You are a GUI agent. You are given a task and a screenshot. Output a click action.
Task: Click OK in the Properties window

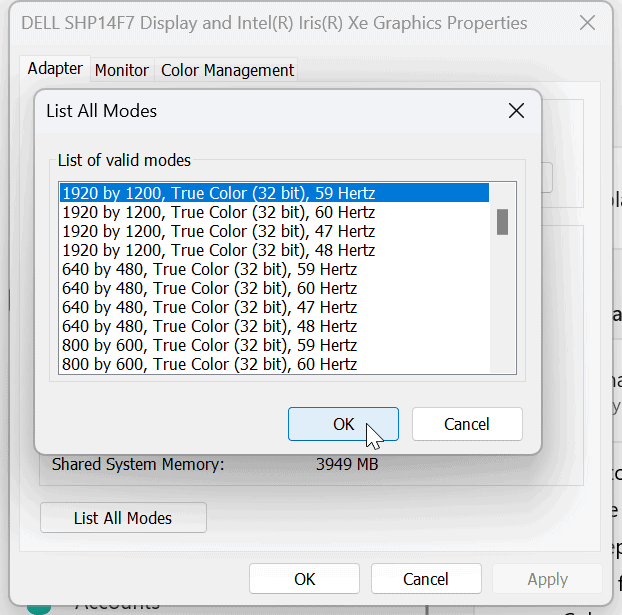tap(304, 579)
